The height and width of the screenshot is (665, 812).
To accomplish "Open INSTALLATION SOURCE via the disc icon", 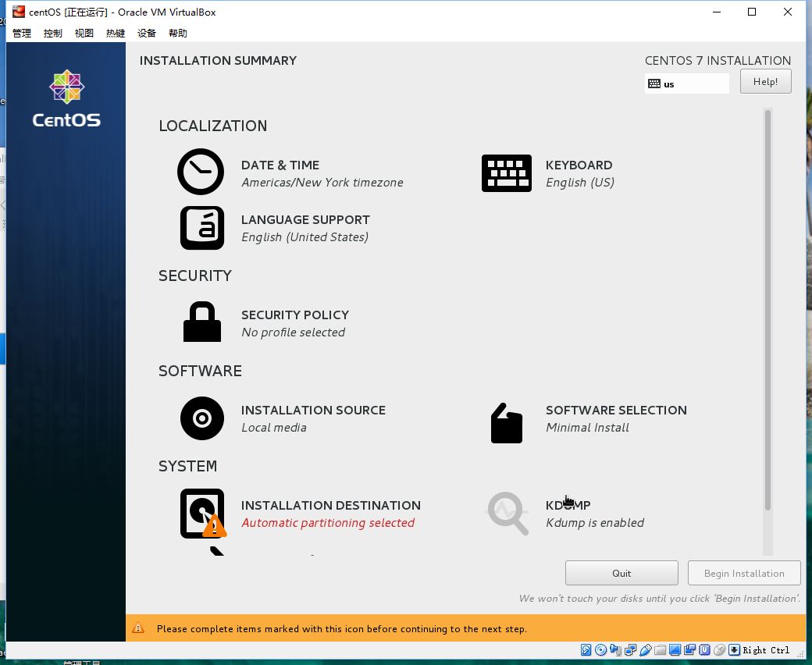I will [201, 418].
